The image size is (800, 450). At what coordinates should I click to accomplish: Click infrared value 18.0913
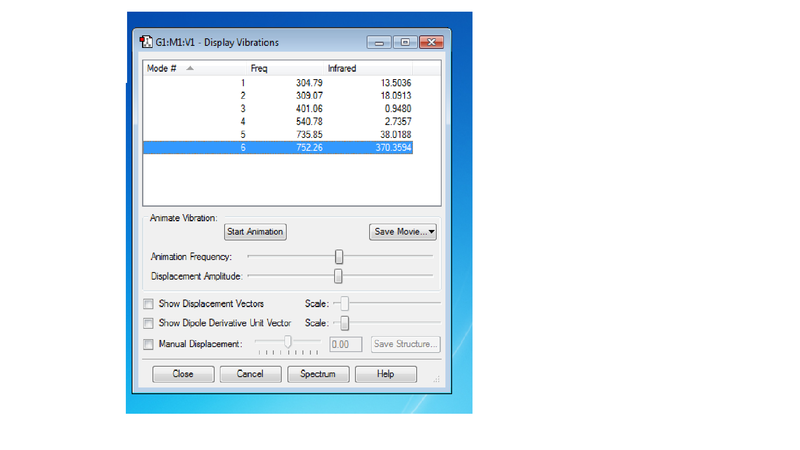click(396, 95)
